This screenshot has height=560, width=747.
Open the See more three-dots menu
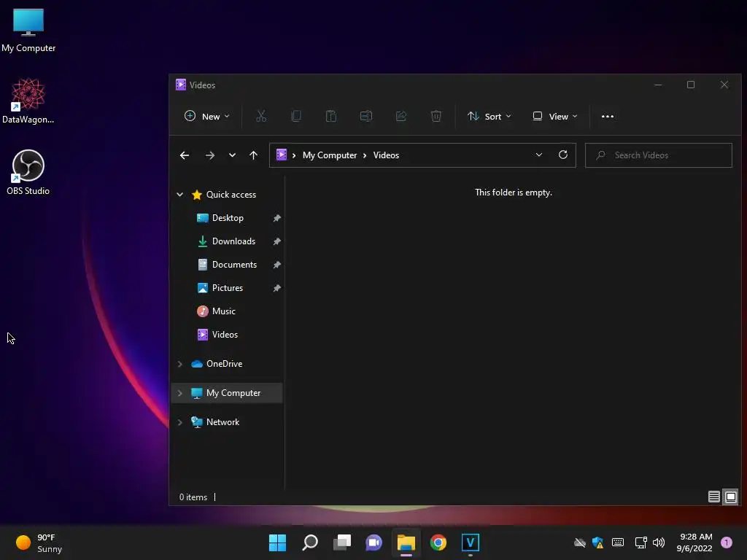point(608,116)
